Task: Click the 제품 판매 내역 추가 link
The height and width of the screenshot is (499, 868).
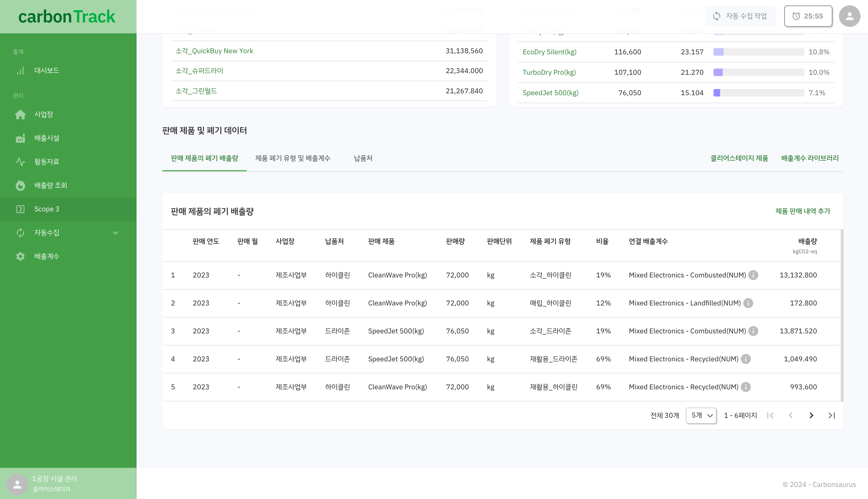Action: point(803,211)
